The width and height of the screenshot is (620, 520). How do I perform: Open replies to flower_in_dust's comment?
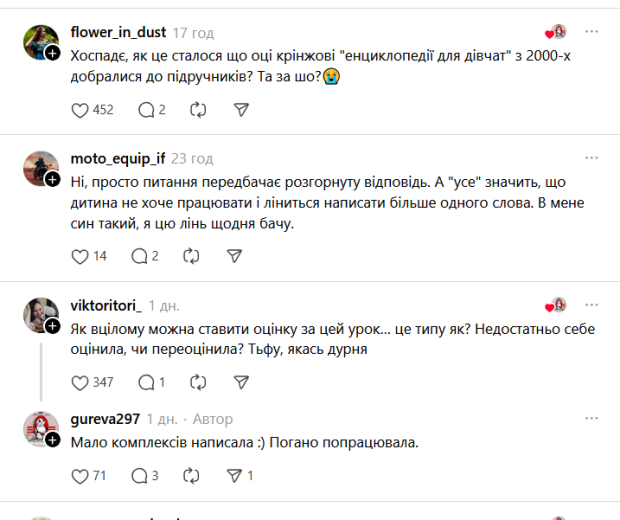click(146, 110)
